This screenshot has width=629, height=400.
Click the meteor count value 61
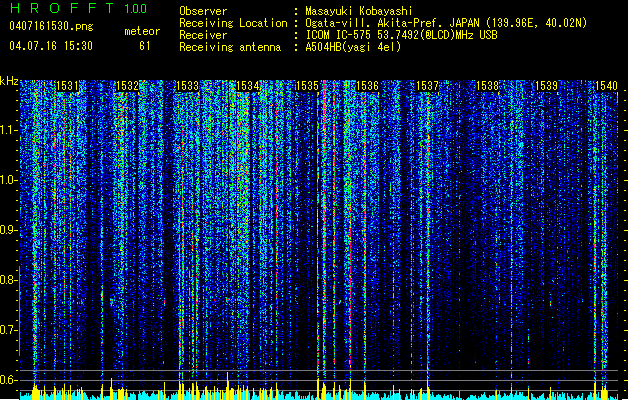(x=145, y=46)
